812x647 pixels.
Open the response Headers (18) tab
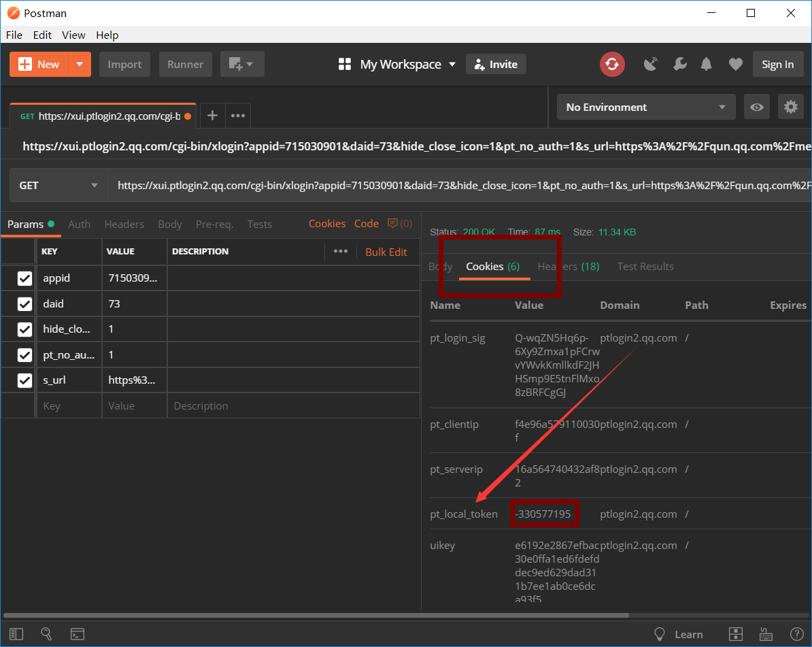point(568,266)
